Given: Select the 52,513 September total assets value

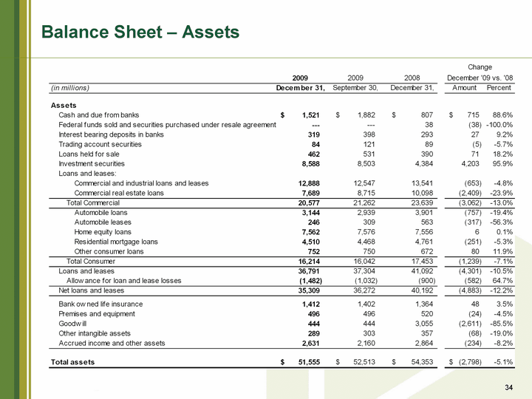Looking at the screenshot, I should [x=364, y=362].
